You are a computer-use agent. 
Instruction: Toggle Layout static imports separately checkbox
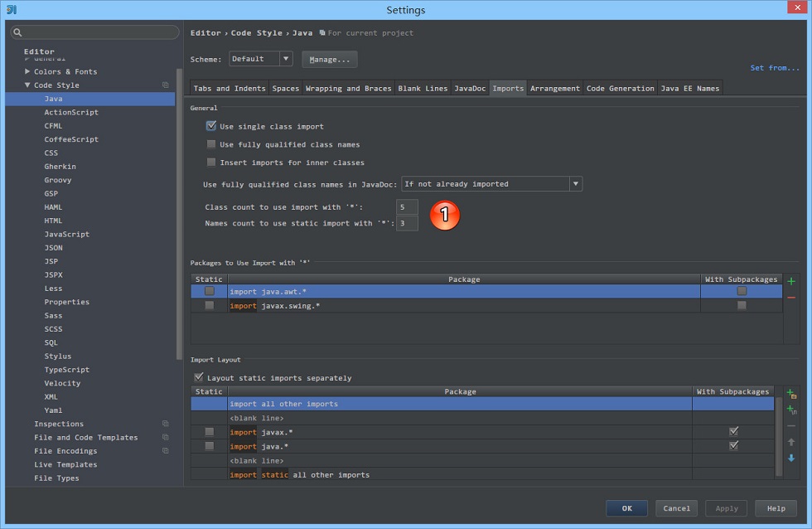coord(199,377)
